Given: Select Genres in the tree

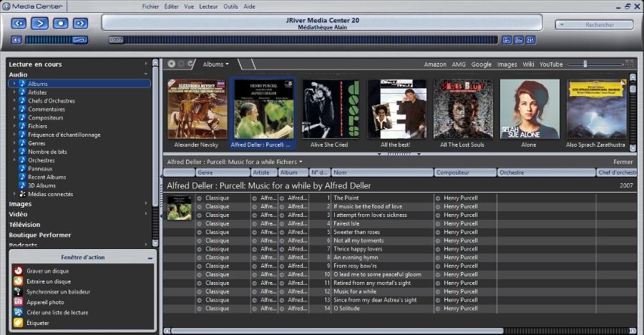Looking at the screenshot, I should [36, 143].
